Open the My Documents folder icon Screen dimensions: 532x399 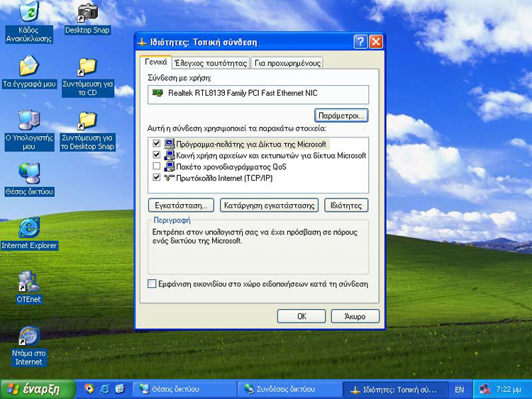(x=29, y=66)
